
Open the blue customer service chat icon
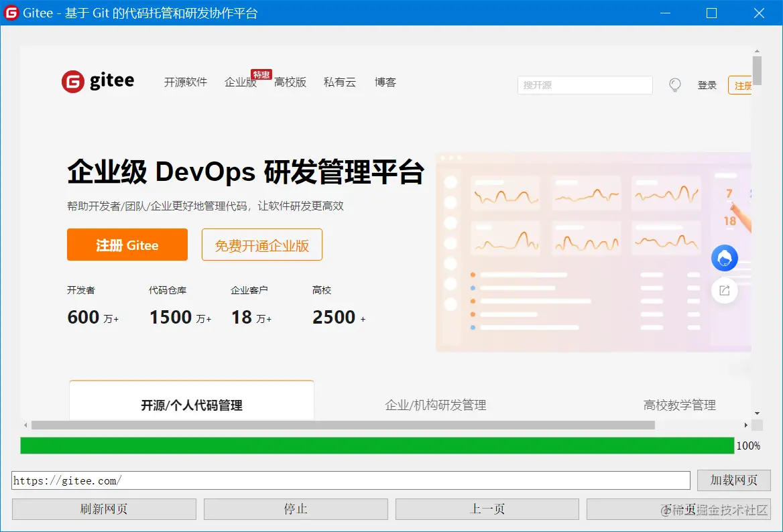point(724,258)
